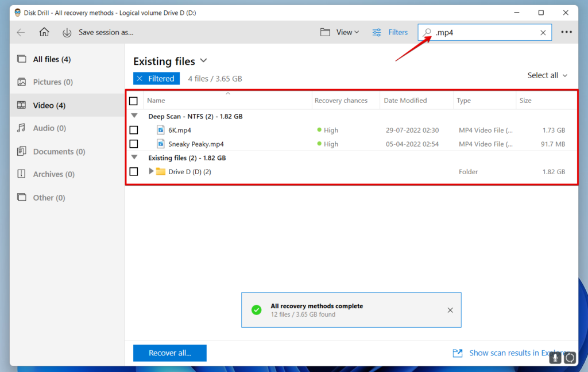Open the Select all dropdown
This screenshot has width=588, height=372.
point(547,75)
